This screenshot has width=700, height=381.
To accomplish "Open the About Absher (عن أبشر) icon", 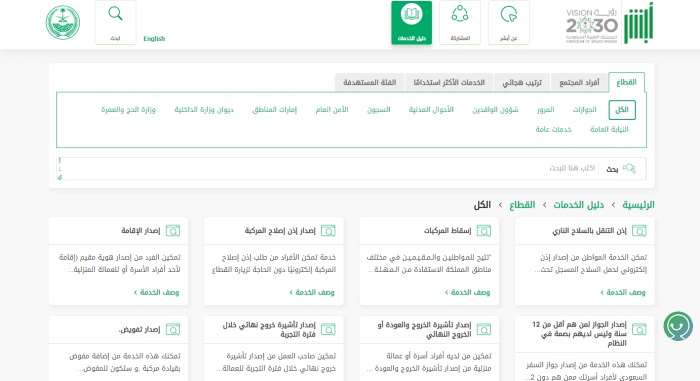I will click(508, 22).
